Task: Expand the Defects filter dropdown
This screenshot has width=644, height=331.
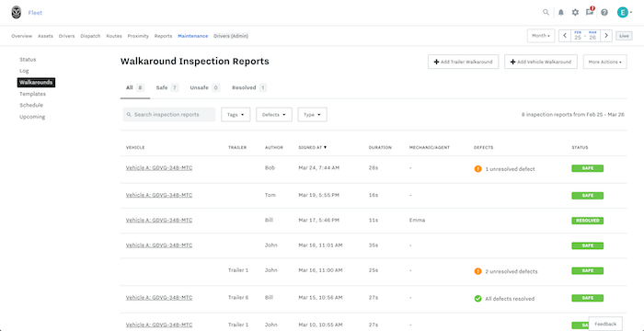Action: (274, 115)
